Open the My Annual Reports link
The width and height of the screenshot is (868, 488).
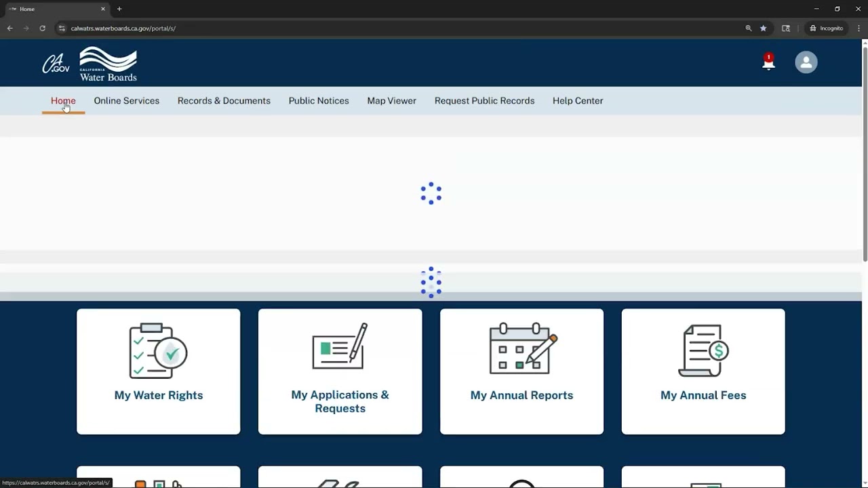pos(521,395)
